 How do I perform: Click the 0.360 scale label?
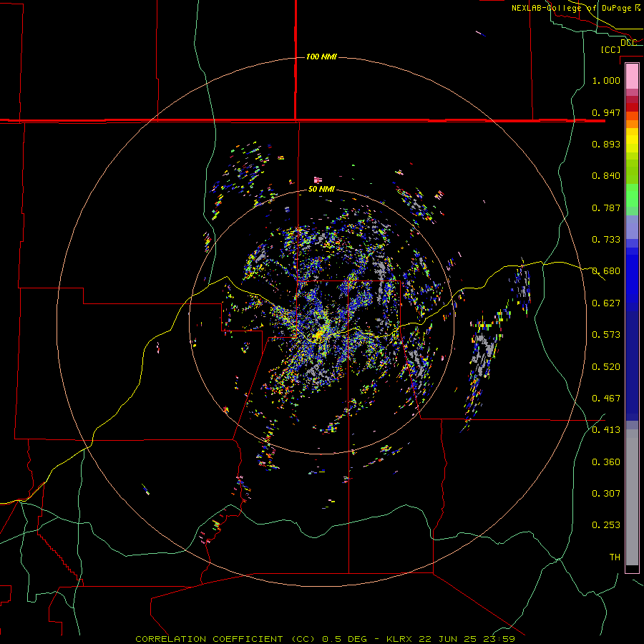point(606,462)
